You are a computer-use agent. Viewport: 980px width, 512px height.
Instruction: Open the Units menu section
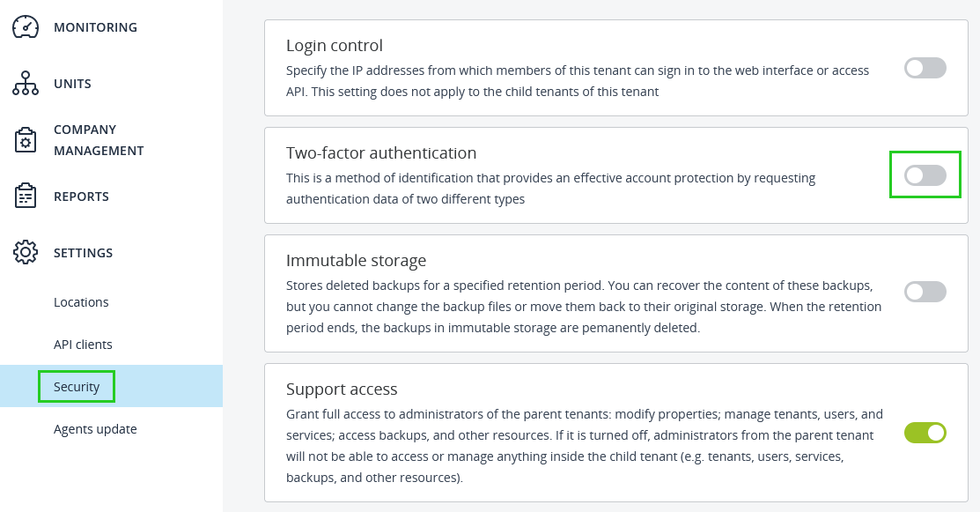point(72,84)
